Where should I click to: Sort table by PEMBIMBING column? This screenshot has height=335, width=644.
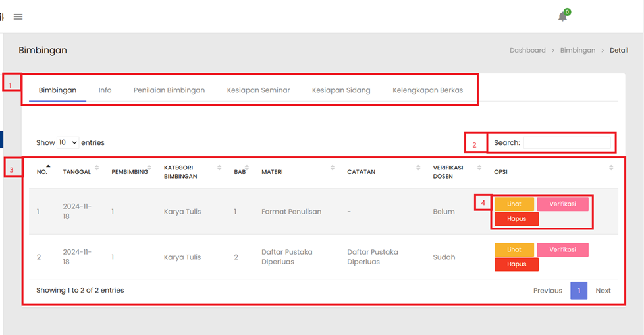149,167
